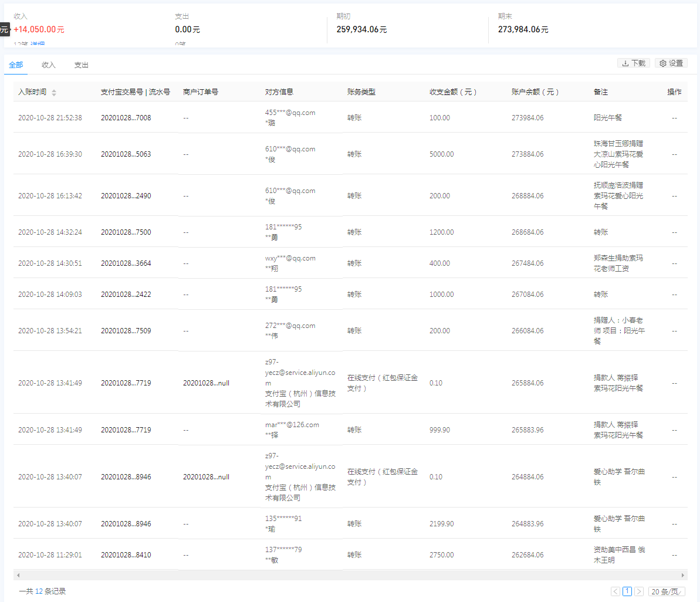Screen dimensions: 700x602
Task: Switch to the 支出 tab
Action: click(x=81, y=65)
